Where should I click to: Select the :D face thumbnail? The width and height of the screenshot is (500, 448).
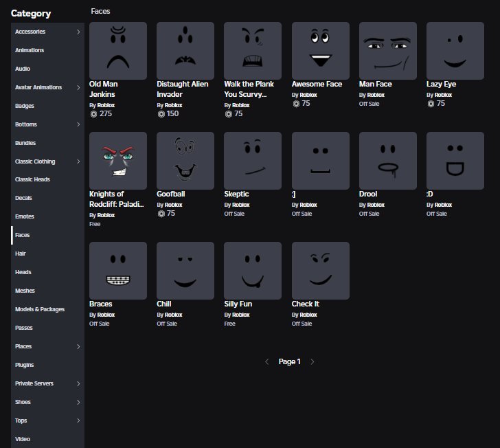click(455, 161)
